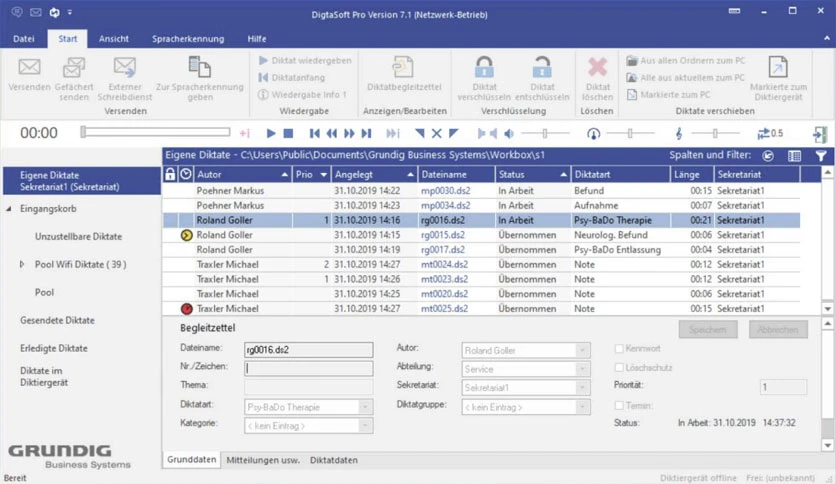The image size is (836, 484).
Task: Switch to the Ansicht ribbon tab
Action: tap(114, 39)
